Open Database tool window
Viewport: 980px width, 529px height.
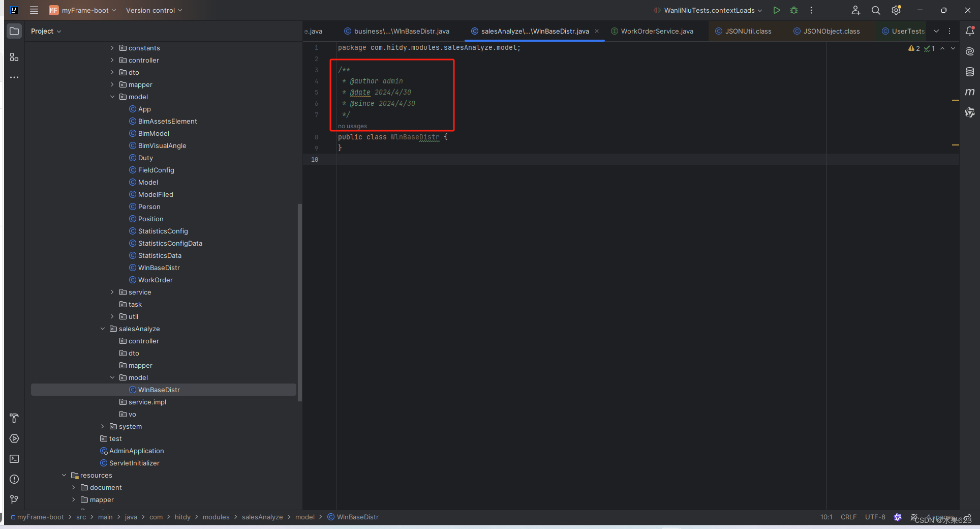click(x=970, y=72)
